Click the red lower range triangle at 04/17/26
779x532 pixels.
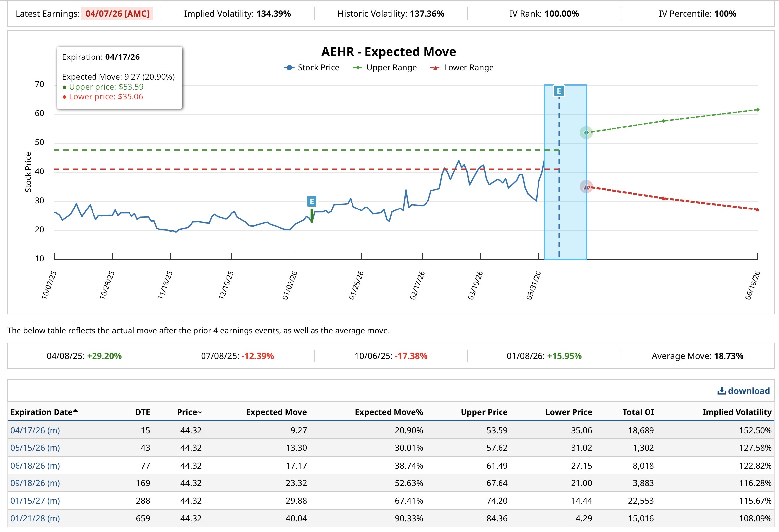[x=586, y=187]
